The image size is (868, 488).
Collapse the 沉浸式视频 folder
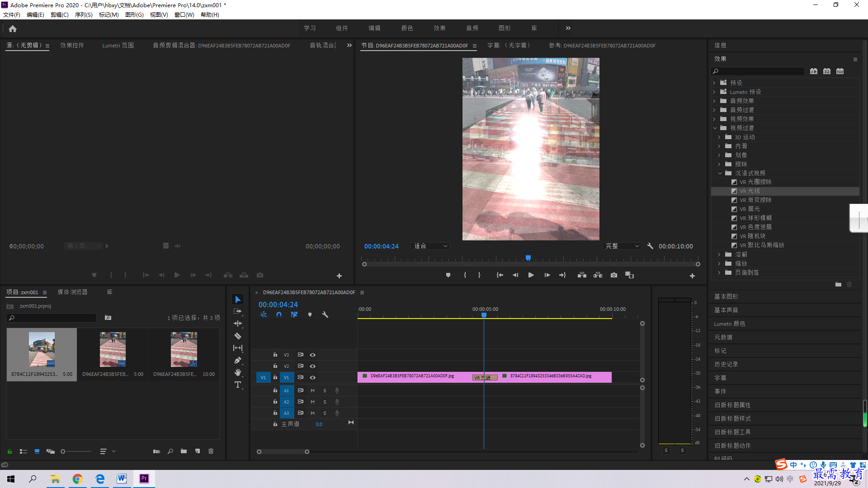[720, 173]
